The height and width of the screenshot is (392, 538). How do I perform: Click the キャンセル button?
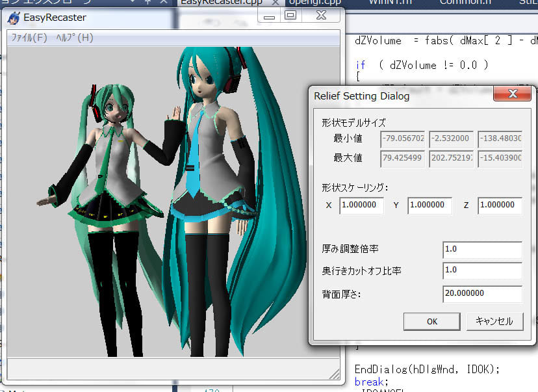point(494,322)
